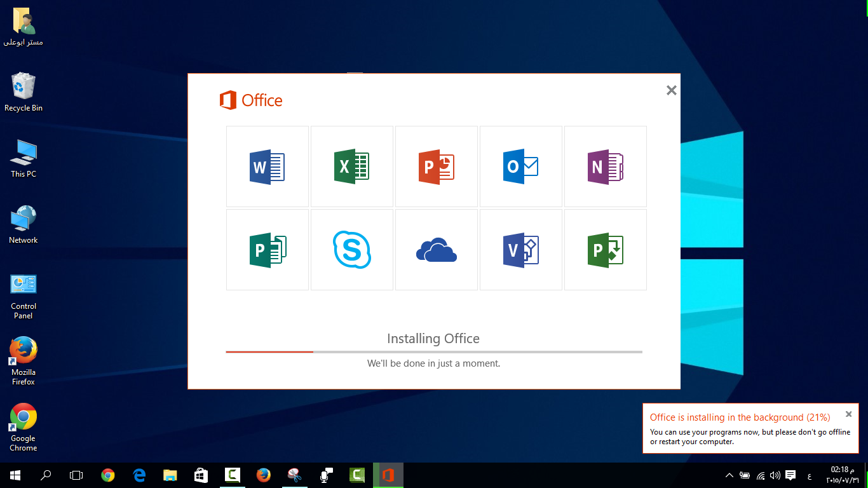Click 'Office is installing in the background (21%)' text
The width and height of the screenshot is (868, 488).
[740, 417]
